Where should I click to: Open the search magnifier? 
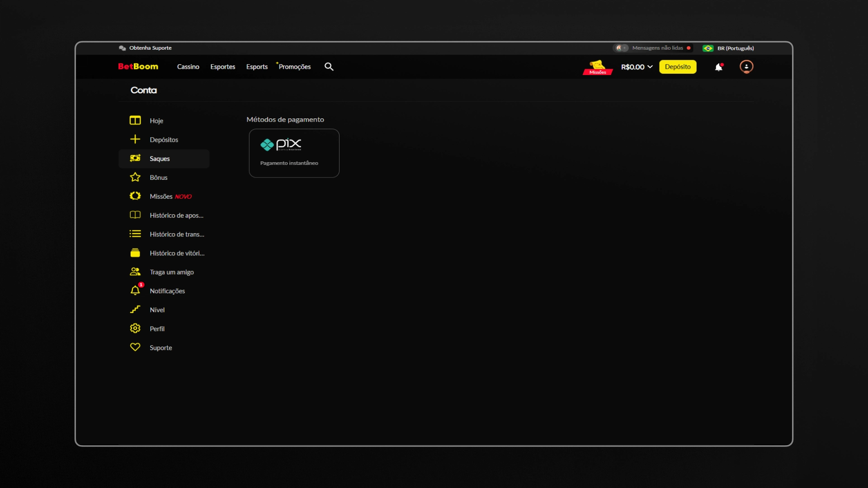click(329, 66)
